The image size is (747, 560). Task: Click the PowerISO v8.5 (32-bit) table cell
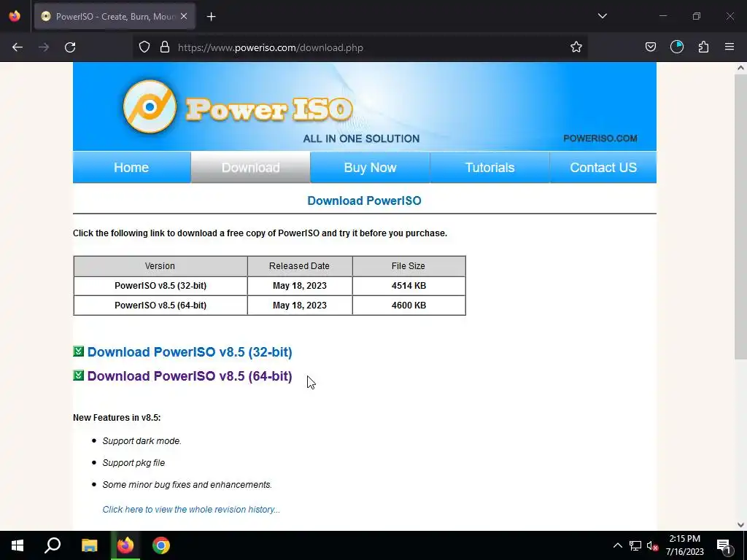pyautogui.click(x=160, y=286)
